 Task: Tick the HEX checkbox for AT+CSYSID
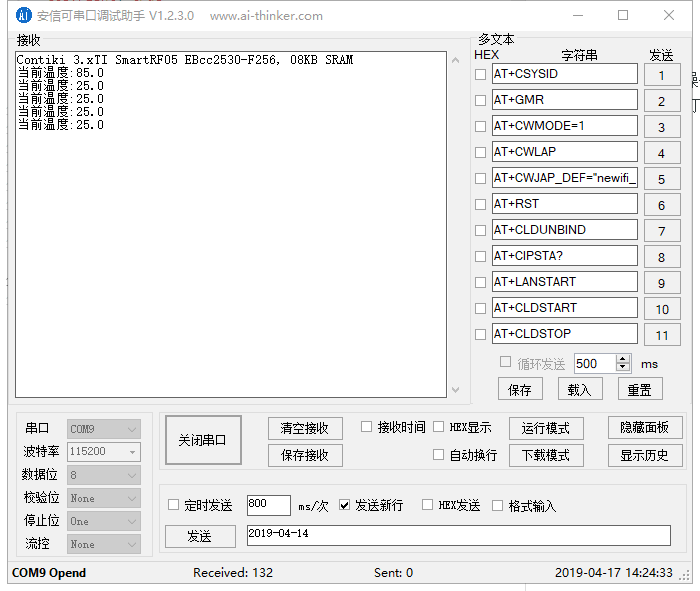coord(480,74)
